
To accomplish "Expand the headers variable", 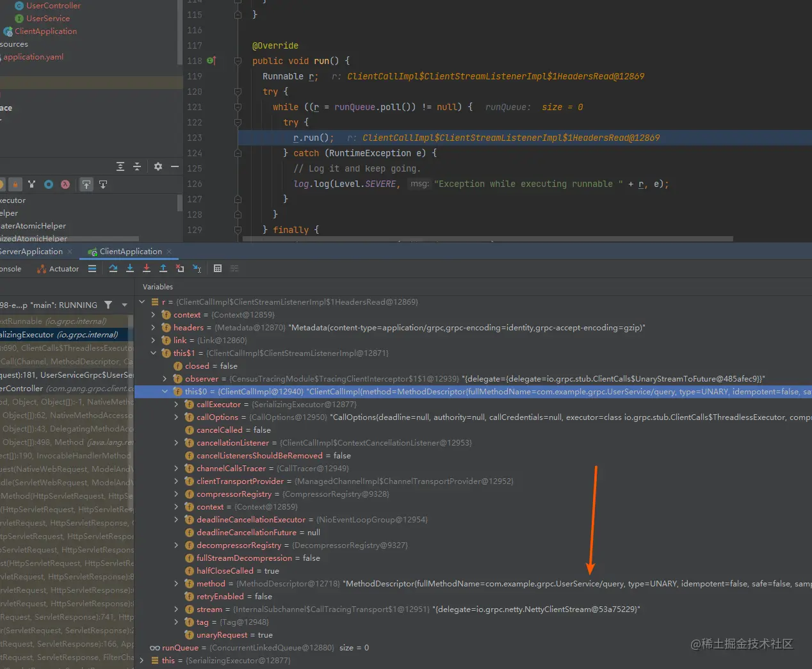I will 153,328.
